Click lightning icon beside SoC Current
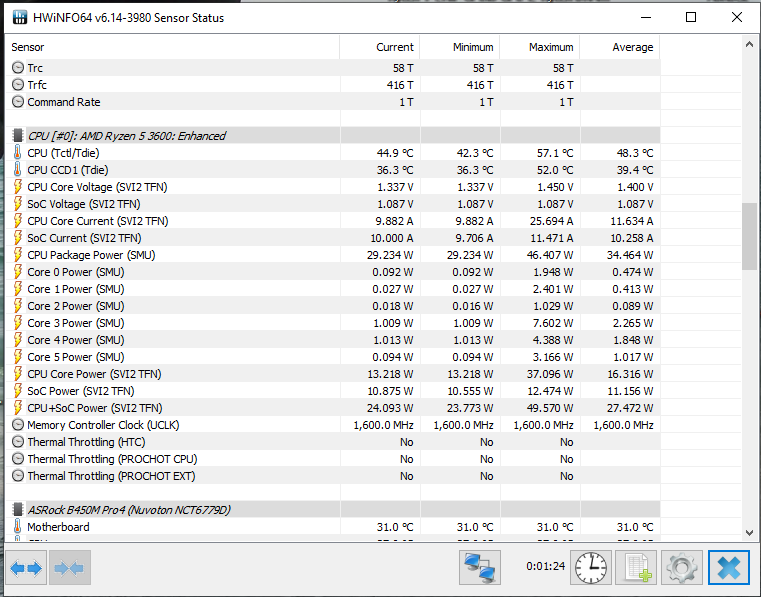 17,238
